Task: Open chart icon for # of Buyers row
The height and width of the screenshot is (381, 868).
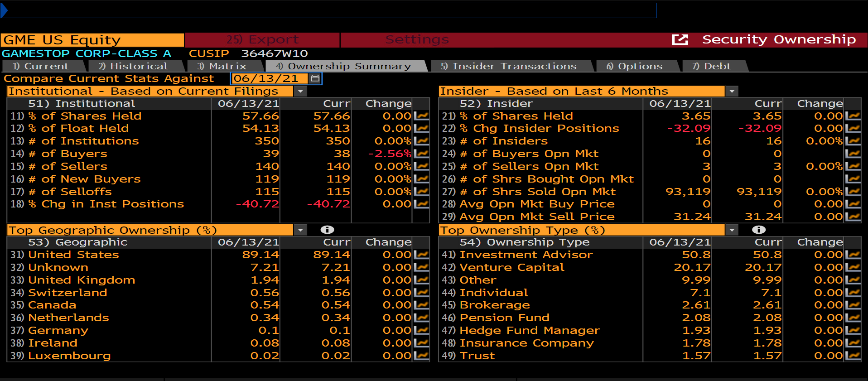Action: pos(421,154)
